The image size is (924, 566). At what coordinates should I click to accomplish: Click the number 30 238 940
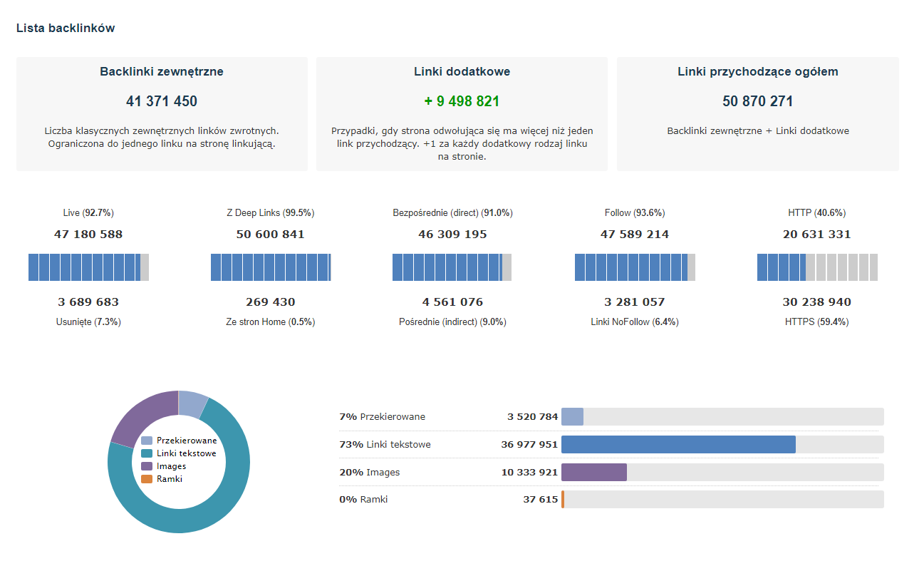point(817,302)
